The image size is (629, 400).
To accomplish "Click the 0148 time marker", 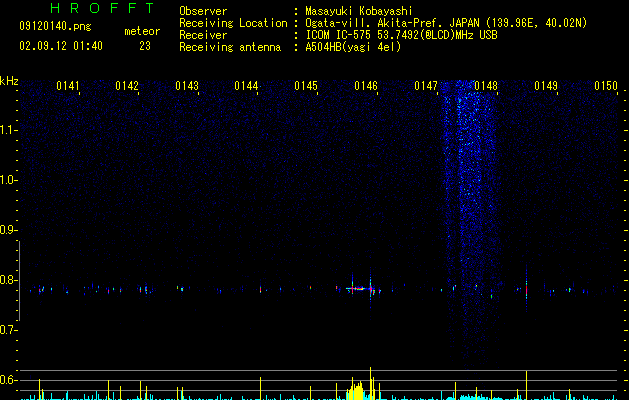I will click(486, 86).
